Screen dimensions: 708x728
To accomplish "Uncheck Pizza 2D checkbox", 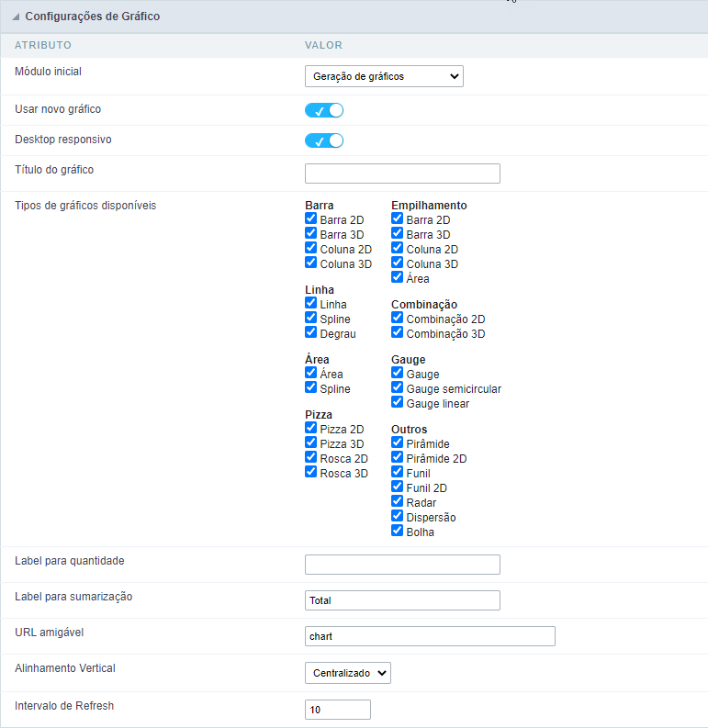I will click(x=310, y=428).
